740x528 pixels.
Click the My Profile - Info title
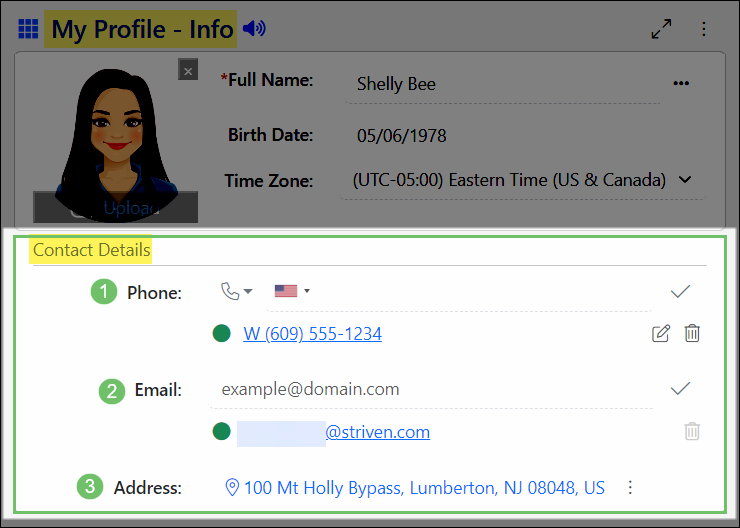(142, 29)
